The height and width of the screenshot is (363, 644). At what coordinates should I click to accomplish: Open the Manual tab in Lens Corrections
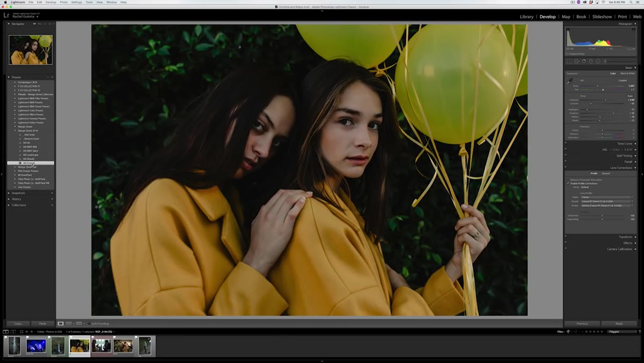(606, 173)
